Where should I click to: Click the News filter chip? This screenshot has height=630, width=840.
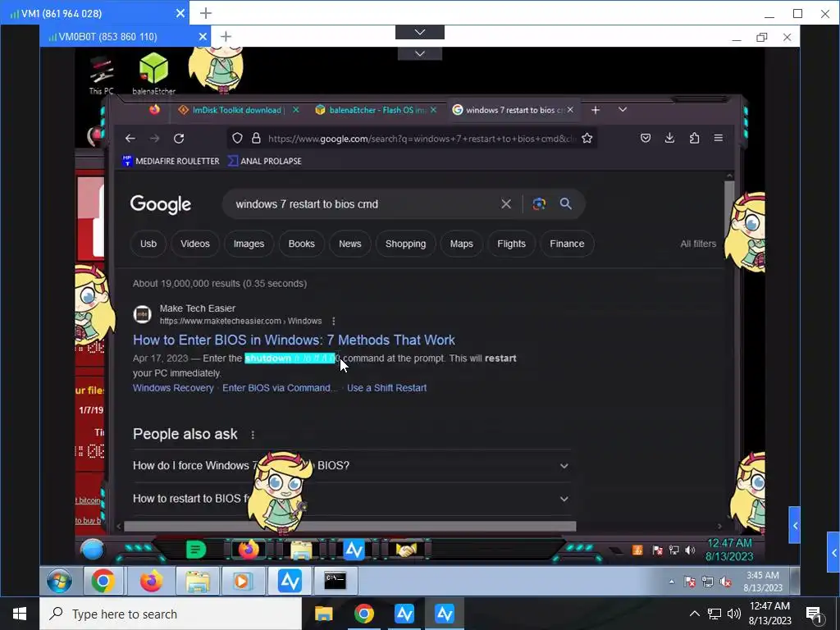coord(349,244)
